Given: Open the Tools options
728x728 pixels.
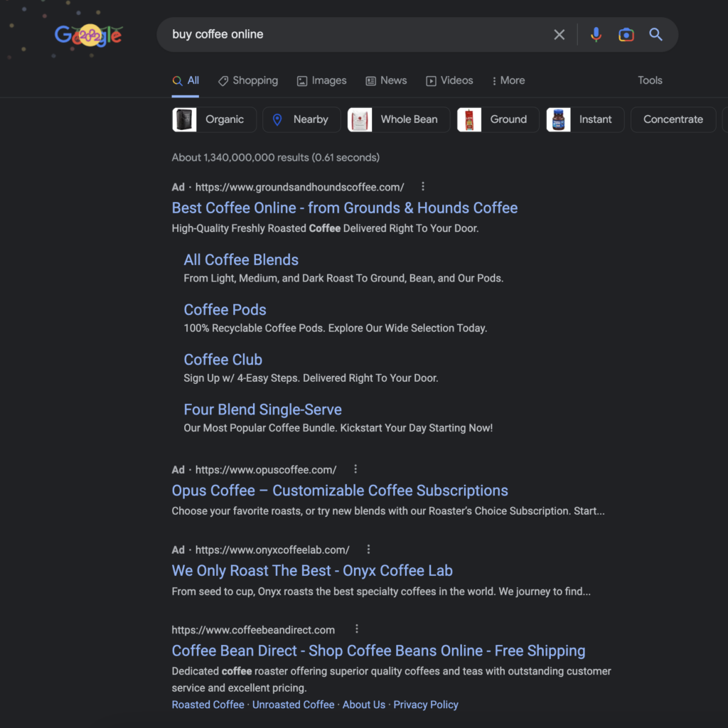Looking at the screenshot, I should point(650,80).
